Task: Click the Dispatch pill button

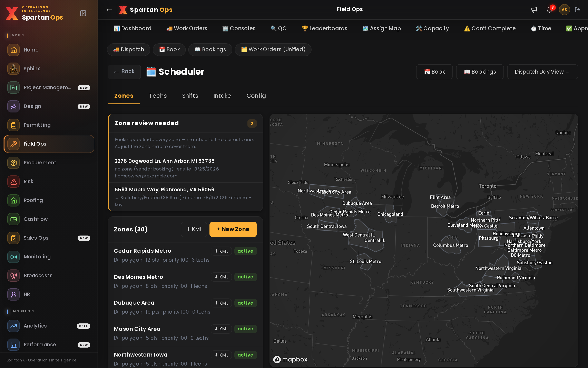Action: click(x=129, y=50)
